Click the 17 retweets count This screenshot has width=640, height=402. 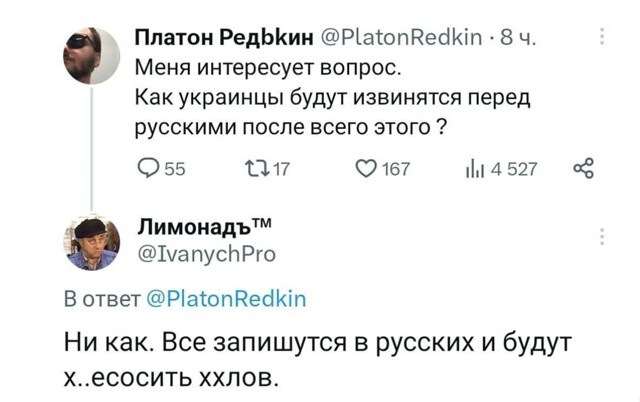pos(281,169)
